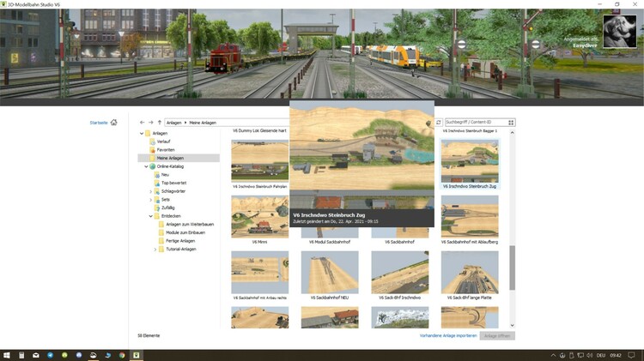This screenshot has width=644, height=361.
Task: Expand the Schlagwörter tree node
Action: point(151,191)
